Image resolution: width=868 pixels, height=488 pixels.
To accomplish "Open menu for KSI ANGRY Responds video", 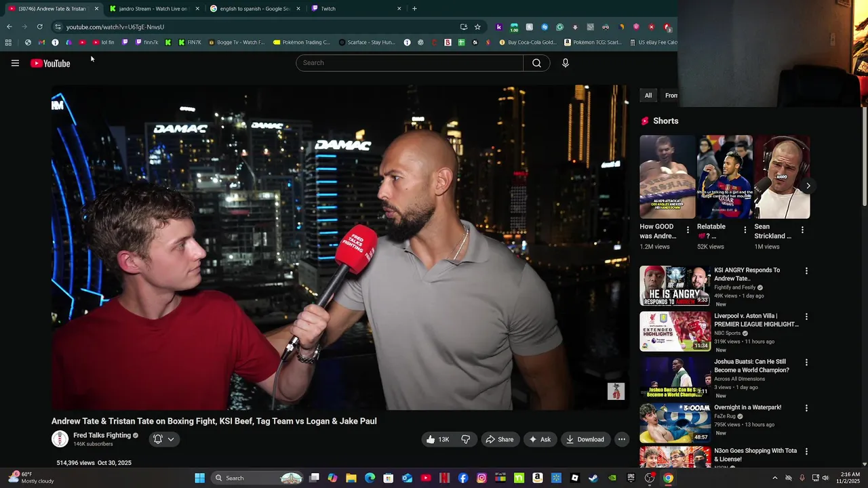I will point(806,270).
